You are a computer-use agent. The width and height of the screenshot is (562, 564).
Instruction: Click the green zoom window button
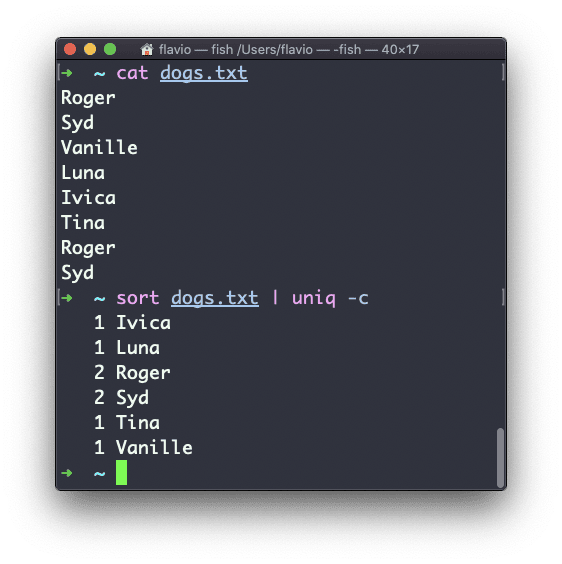110,49
